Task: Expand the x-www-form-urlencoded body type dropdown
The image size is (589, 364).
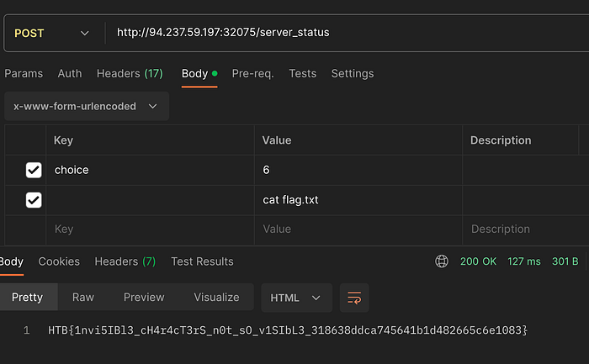Action: [87, 106]
